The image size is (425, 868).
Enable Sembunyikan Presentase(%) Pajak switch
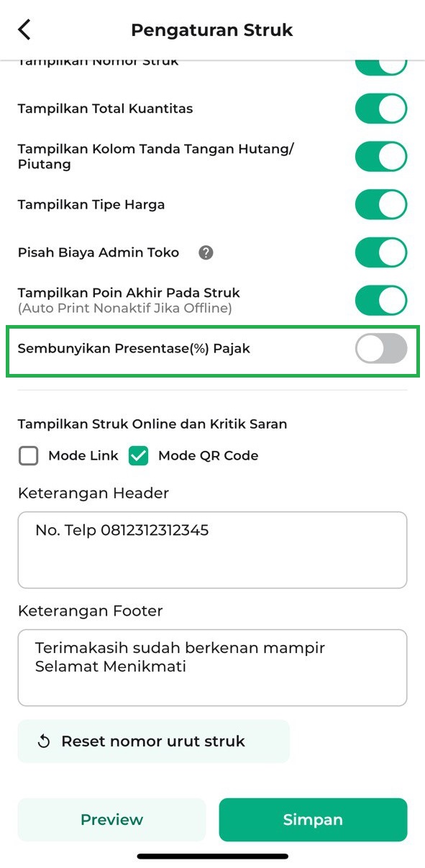point(381,349)
